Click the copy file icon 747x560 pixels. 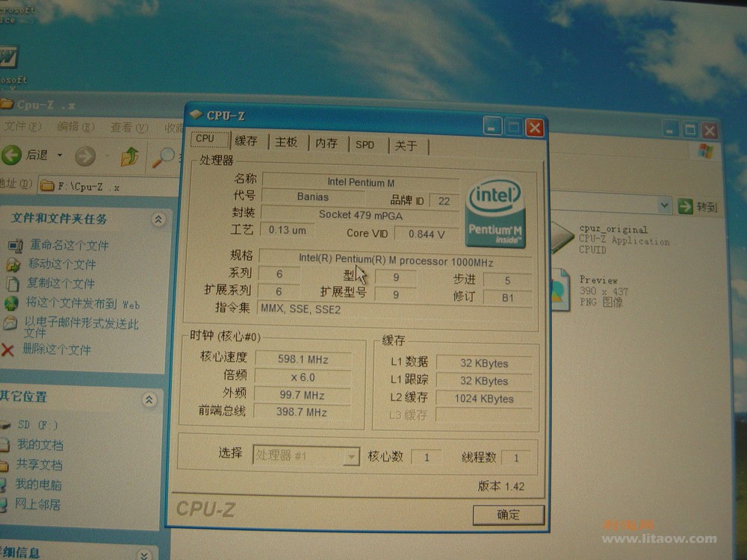[12, 284]
